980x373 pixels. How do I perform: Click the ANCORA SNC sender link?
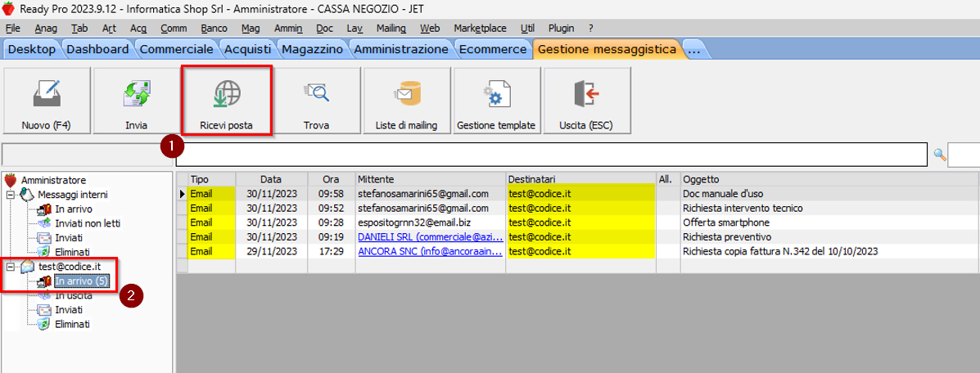point(431,252)
